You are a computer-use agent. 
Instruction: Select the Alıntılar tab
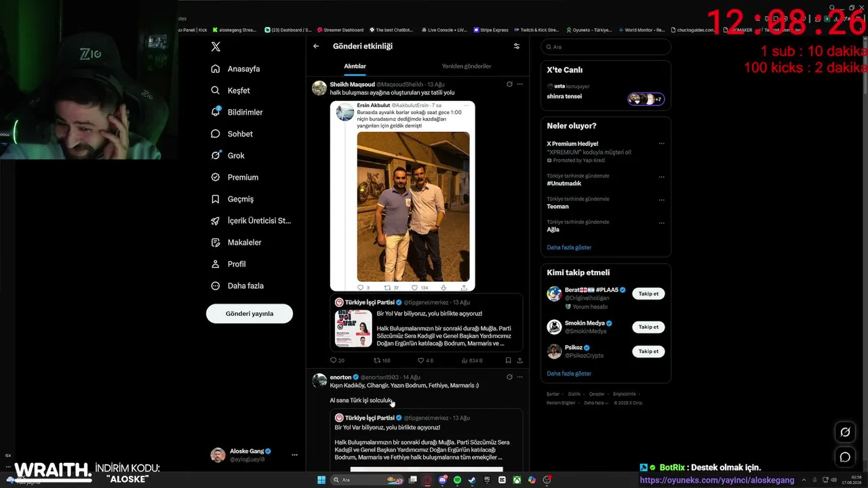(355, 66)
